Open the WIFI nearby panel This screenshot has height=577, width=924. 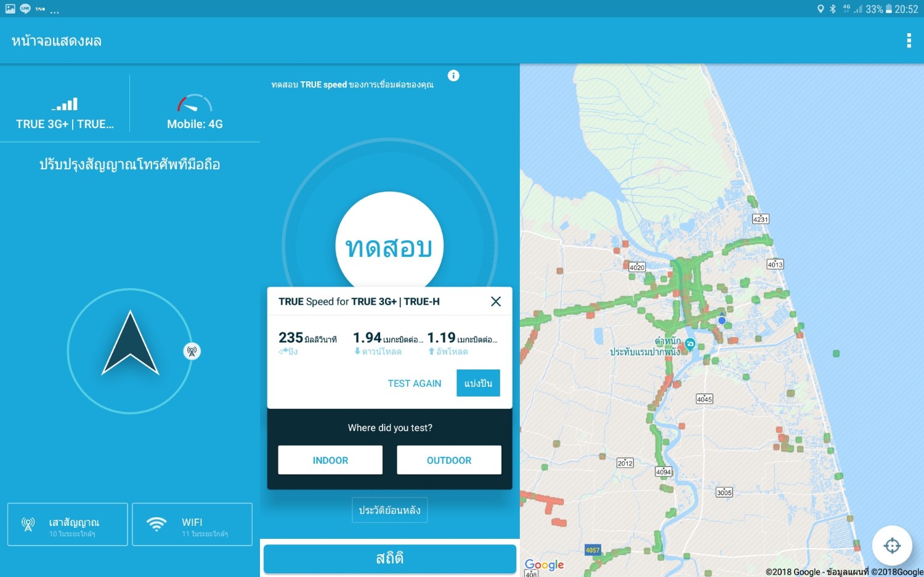[192, 525]
